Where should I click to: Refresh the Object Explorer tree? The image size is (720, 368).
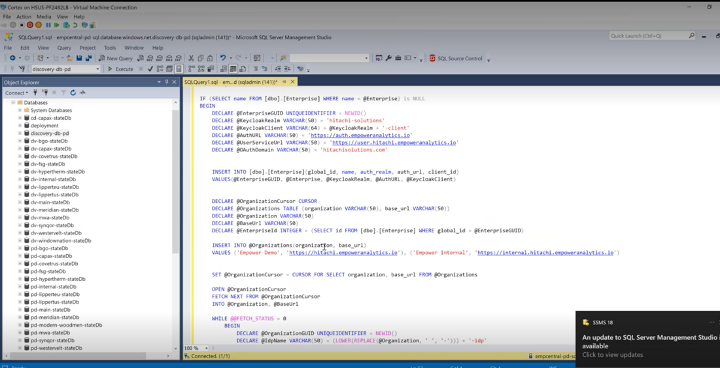73,92
